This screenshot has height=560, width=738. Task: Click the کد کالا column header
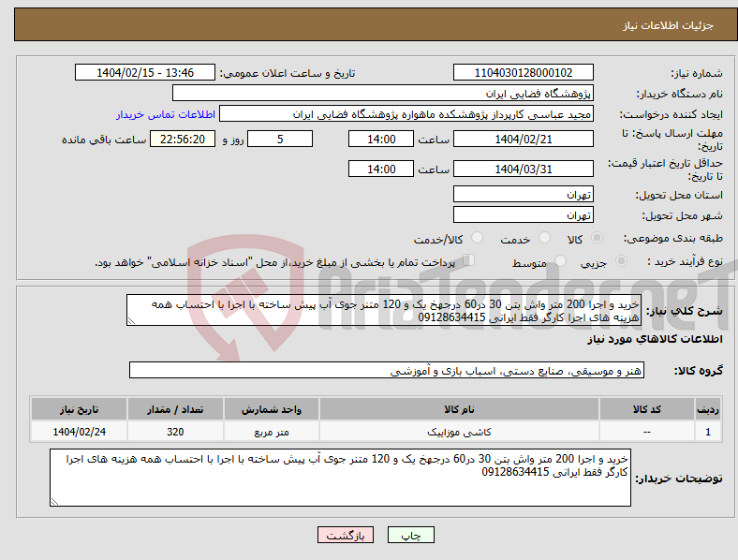(647, 409)
